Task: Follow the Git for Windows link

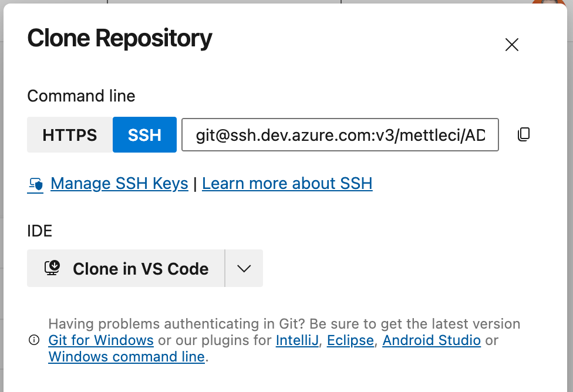Action: click(x=101, y=340)
